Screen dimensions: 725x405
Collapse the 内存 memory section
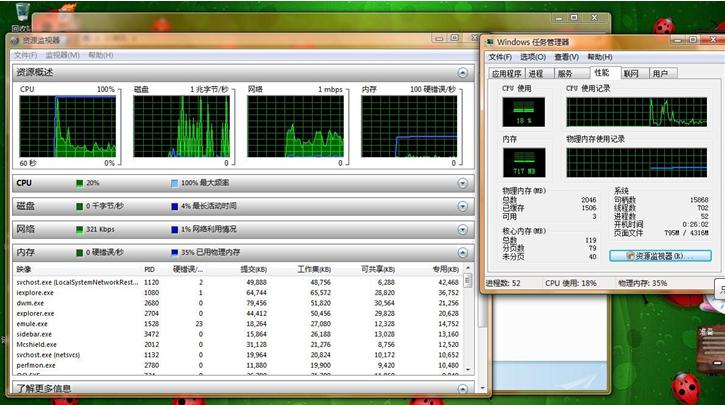462,253
